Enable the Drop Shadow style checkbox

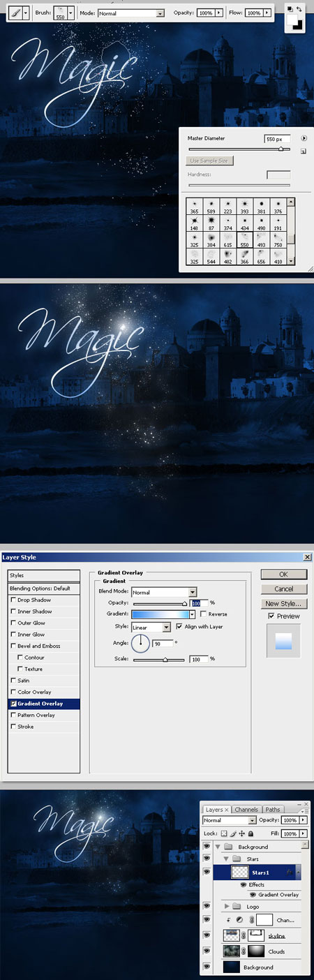tap(13, 600)
